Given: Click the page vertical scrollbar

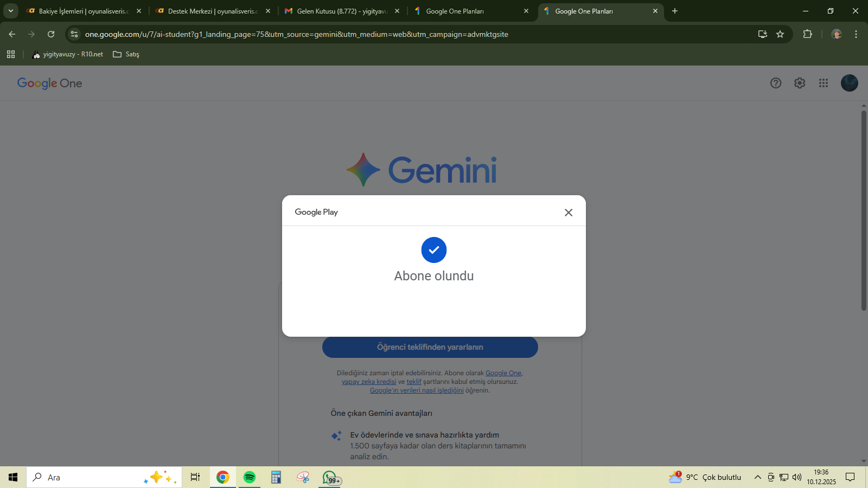Looking at the screenshot, I should (x=864, y=210).
